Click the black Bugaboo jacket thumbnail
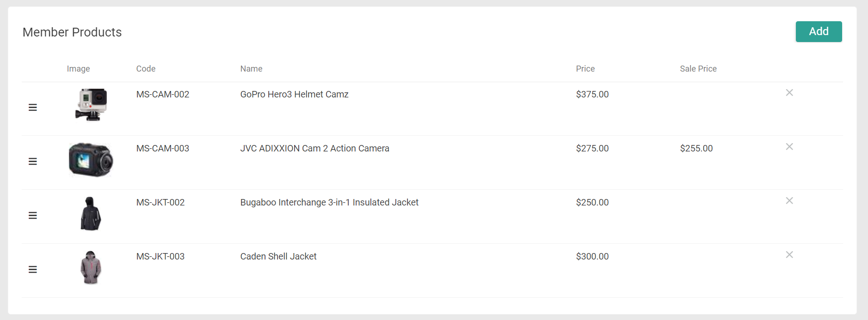868x320 pixels. (91, 214)
